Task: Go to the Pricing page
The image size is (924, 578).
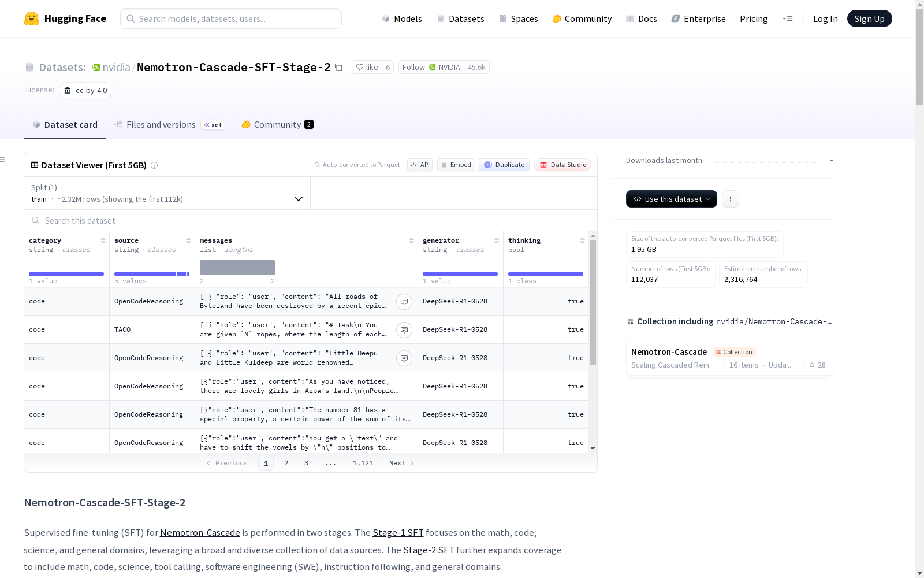Action: point(754,18)
